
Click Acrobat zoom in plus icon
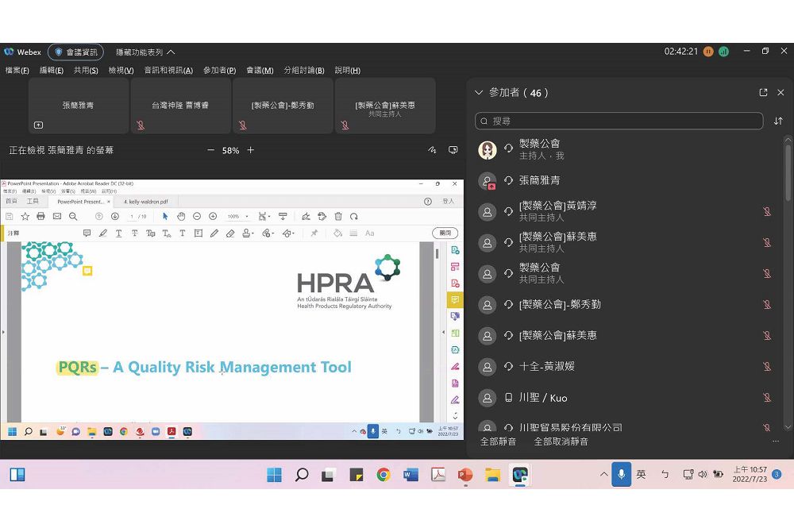click(213, 217)
